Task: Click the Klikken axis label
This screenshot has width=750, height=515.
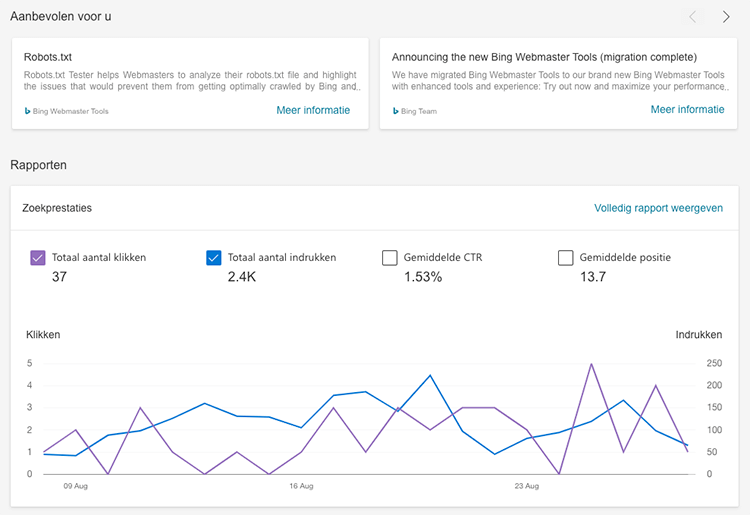Action: pos(43,335)
